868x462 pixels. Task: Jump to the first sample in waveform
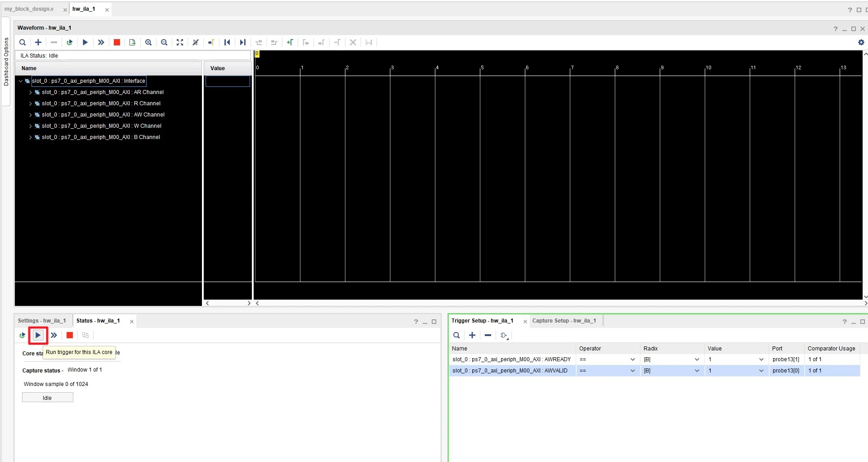click(227, 42)
